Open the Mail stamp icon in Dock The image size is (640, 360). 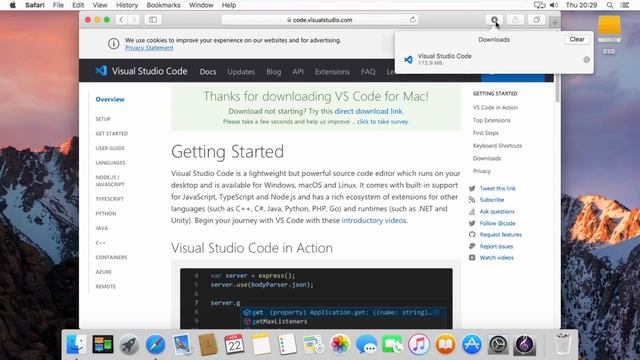pos(182,344)
